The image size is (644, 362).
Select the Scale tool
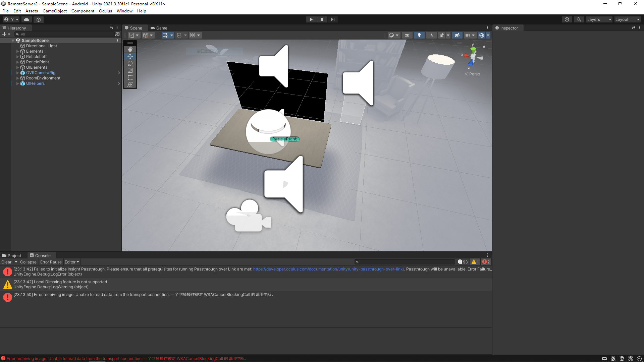point(130,70)
